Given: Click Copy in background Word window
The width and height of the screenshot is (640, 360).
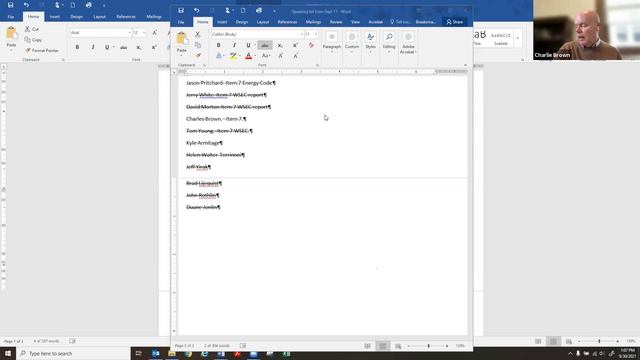Looking at the screenshot, I should point(33,40).
